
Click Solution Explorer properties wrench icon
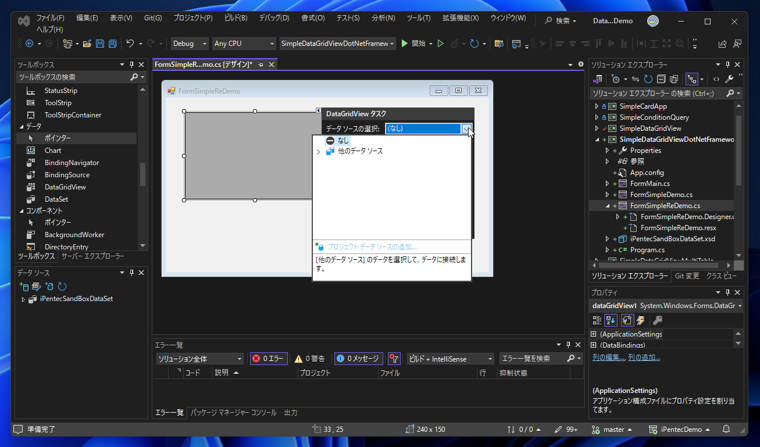pyautogui.click(x=728, y=79)
